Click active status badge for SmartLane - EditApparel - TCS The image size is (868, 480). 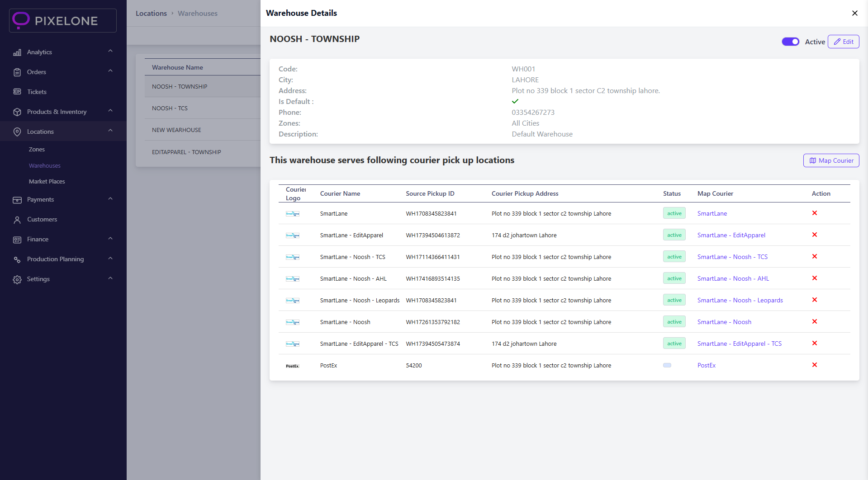pyautogui.click(x=674, y=344)
